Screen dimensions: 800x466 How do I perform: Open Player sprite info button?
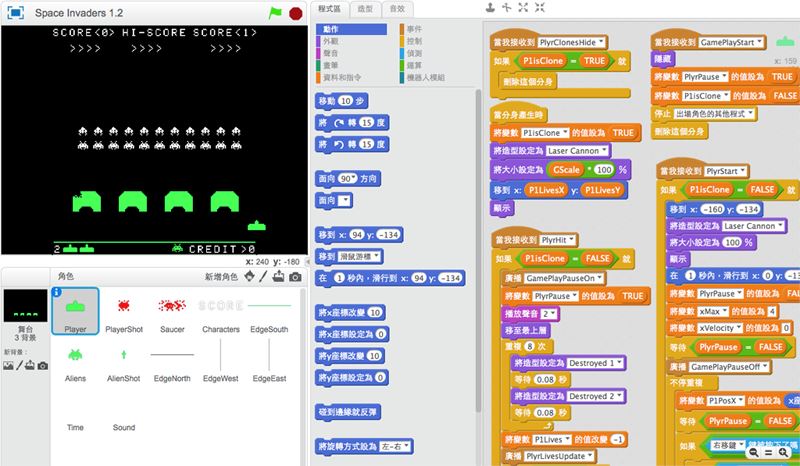[57, 294]
